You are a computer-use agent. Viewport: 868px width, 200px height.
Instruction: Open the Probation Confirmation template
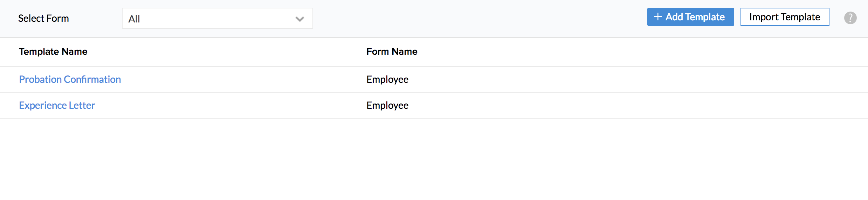tap(70, 79)
